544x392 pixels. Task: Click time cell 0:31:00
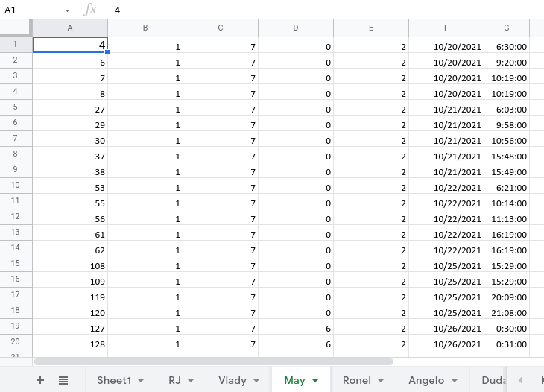[507, 342]
